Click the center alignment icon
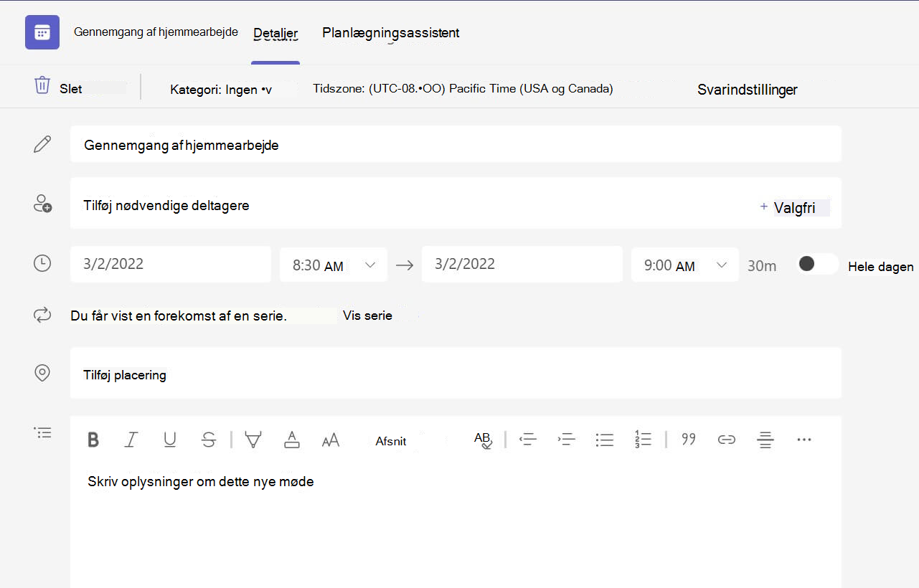This screenshot has width=919, height=588. click(x=765, y=440)
